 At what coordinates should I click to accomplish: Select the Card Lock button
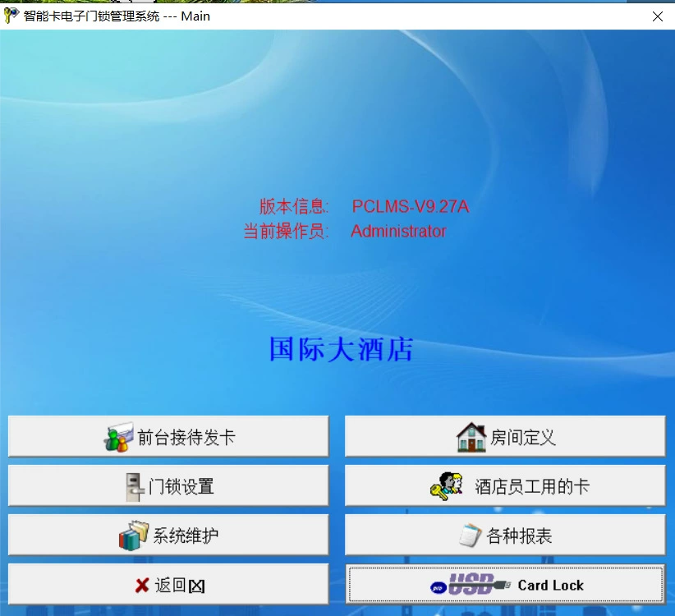click(505, 585)
